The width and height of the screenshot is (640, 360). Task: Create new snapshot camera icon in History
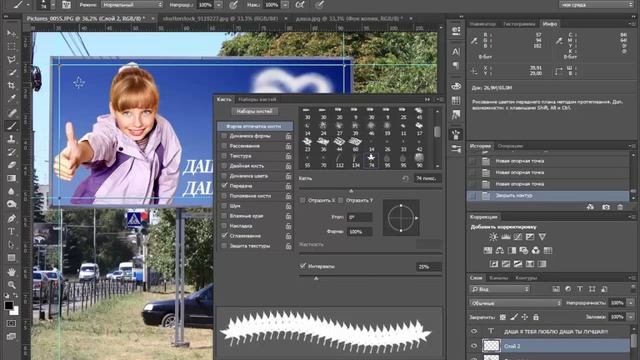[606, 207]
